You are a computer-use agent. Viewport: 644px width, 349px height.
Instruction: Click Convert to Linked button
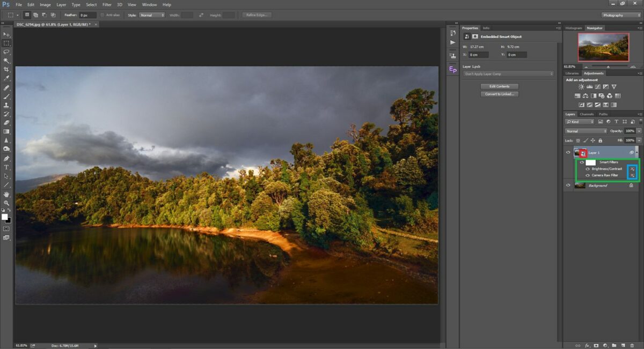499,94
